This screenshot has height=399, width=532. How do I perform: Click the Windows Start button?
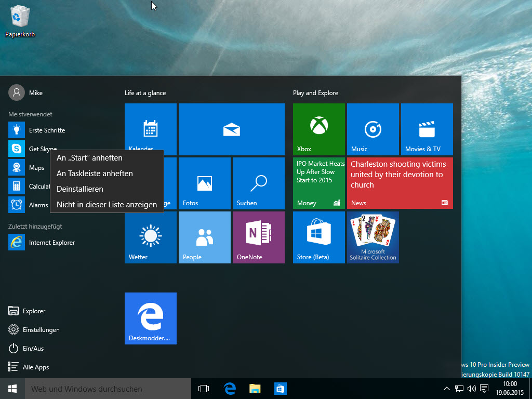[12, 389]
